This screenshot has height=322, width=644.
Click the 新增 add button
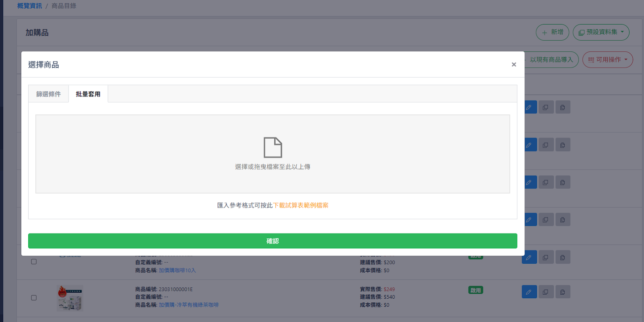coord(552,32)
